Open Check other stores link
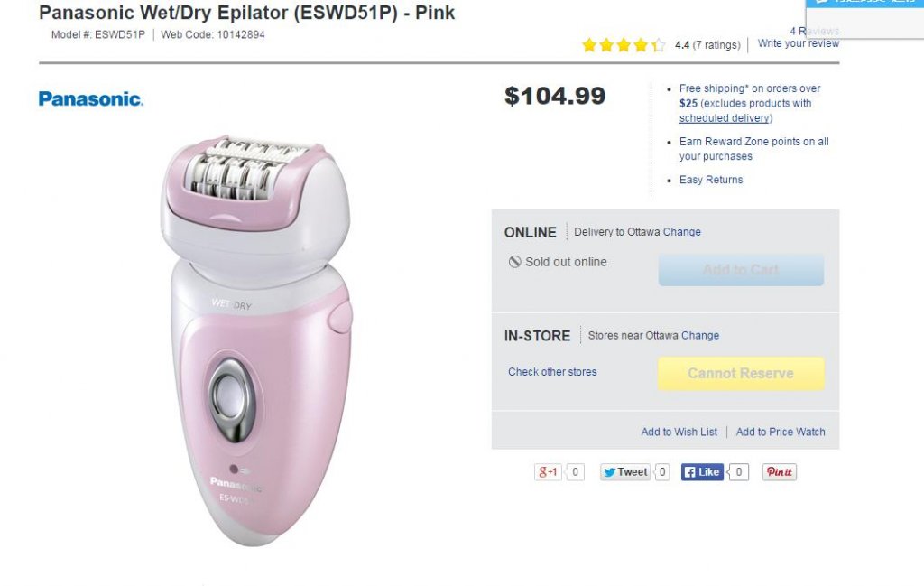Viewport: 924px width, 586px height. pyautogui.click(x=552, y=372)
